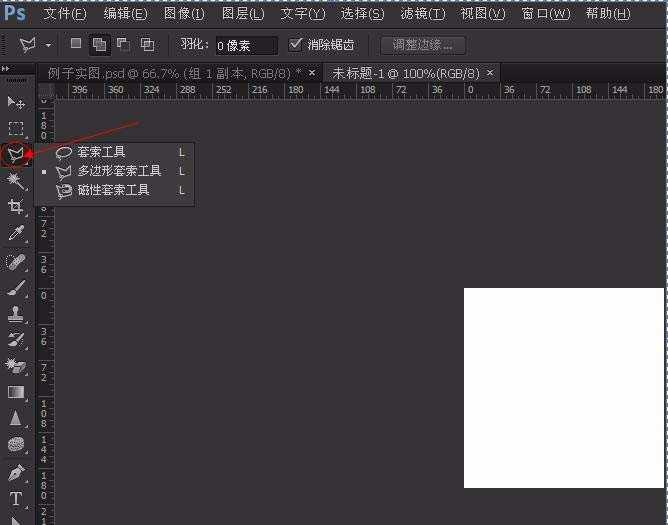
Task: Choose 磁性套索工具 from the flyout
Action: pos(113,190)
